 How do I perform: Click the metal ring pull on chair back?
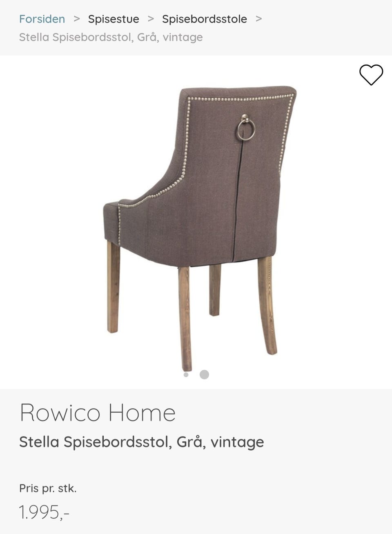[x=246, y=127]
